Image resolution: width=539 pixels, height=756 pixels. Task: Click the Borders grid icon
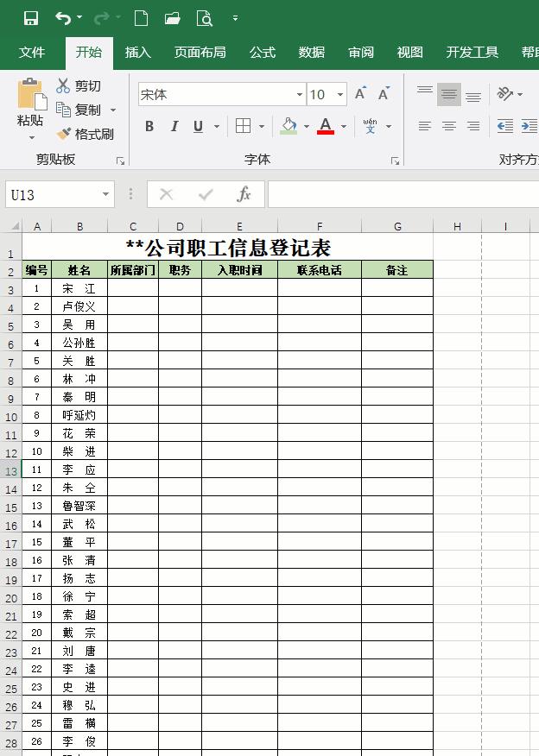tap(244, 126)
